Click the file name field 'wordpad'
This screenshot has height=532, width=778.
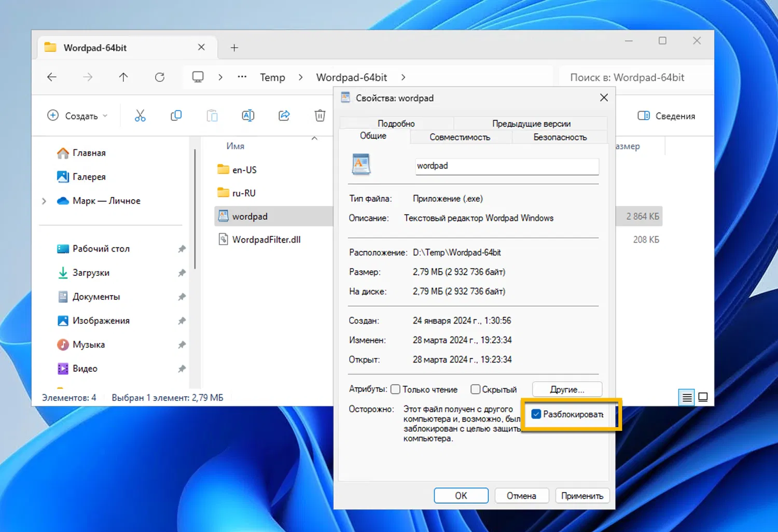point(506,166)
